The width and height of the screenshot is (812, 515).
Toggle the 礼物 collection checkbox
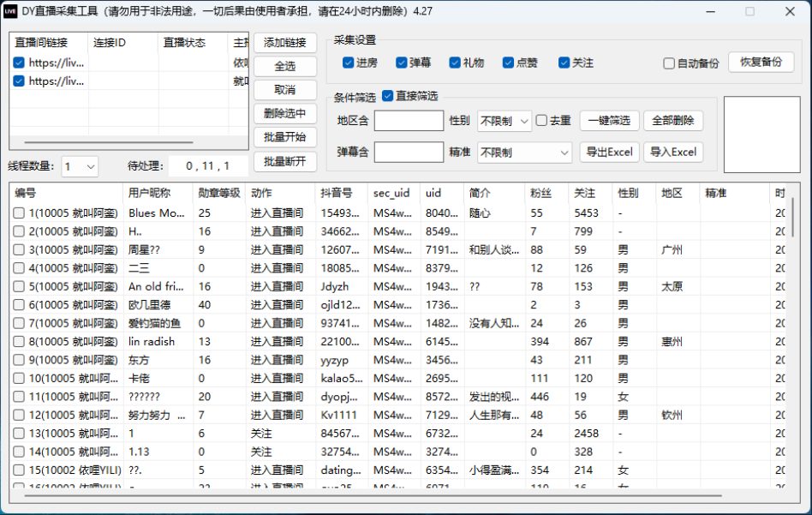[455, 63]
